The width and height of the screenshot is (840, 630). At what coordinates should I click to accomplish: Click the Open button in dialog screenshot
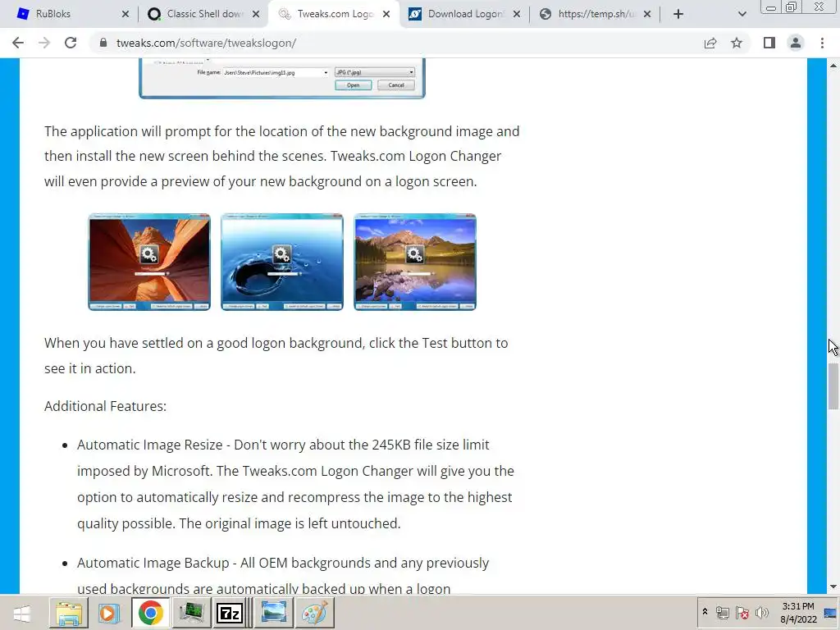tap(353, 85)
